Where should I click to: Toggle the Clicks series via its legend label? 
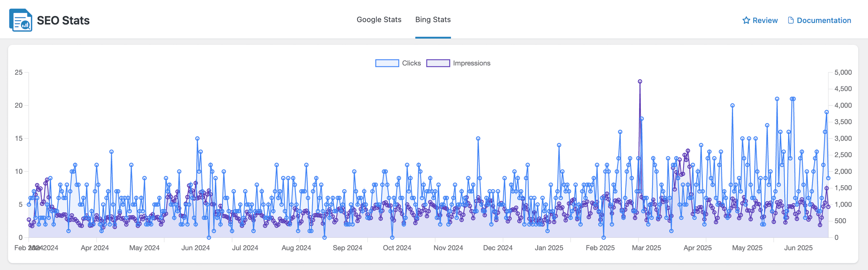coord(411,63)
